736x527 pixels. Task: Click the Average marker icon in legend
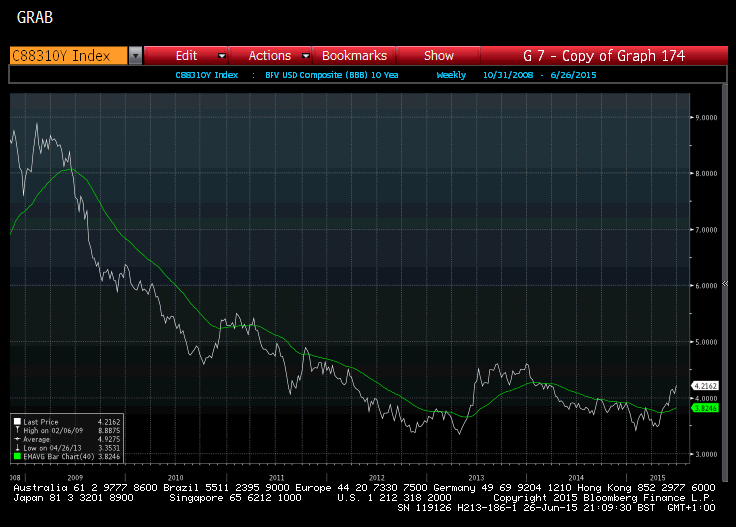pos(17,439)
